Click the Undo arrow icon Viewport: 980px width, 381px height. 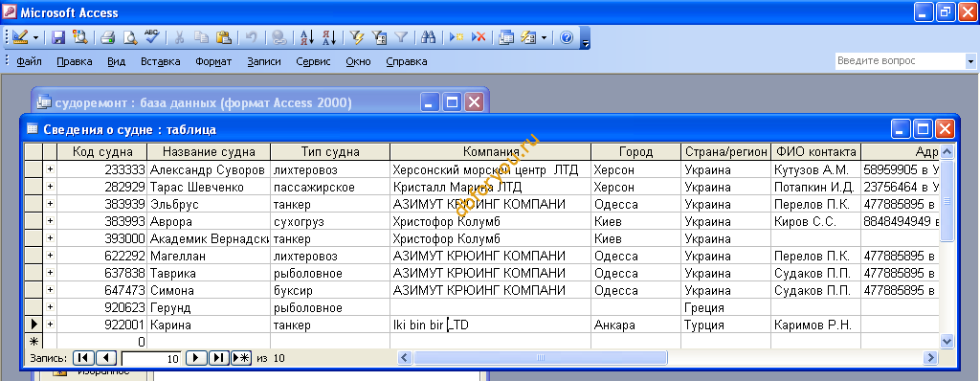pos(252,37)
